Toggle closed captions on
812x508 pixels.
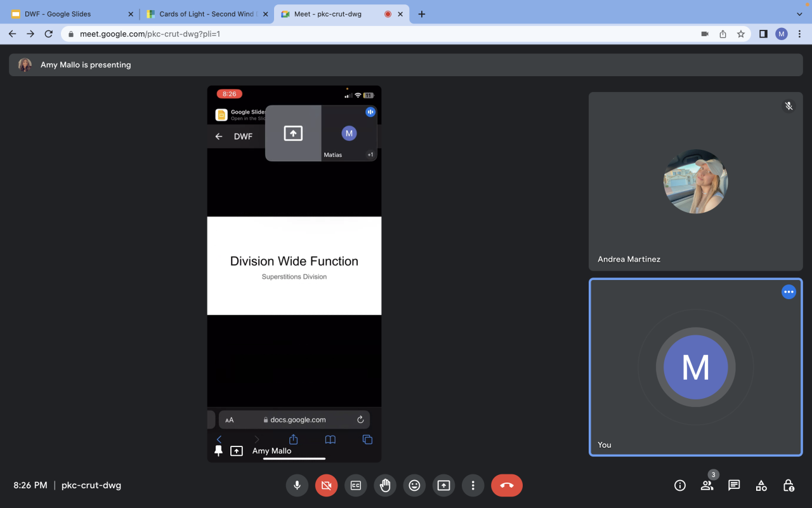(x=356, y=486)
